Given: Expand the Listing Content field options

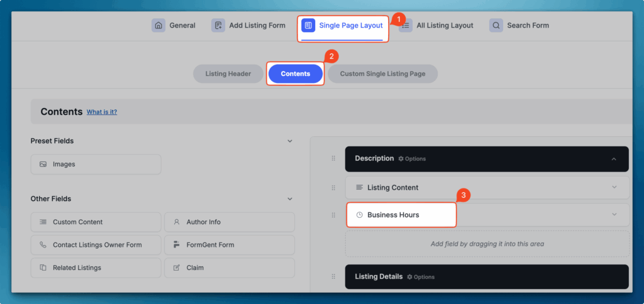Looking at the screenshot, I should pyautogui.click(x=614, y=187).
